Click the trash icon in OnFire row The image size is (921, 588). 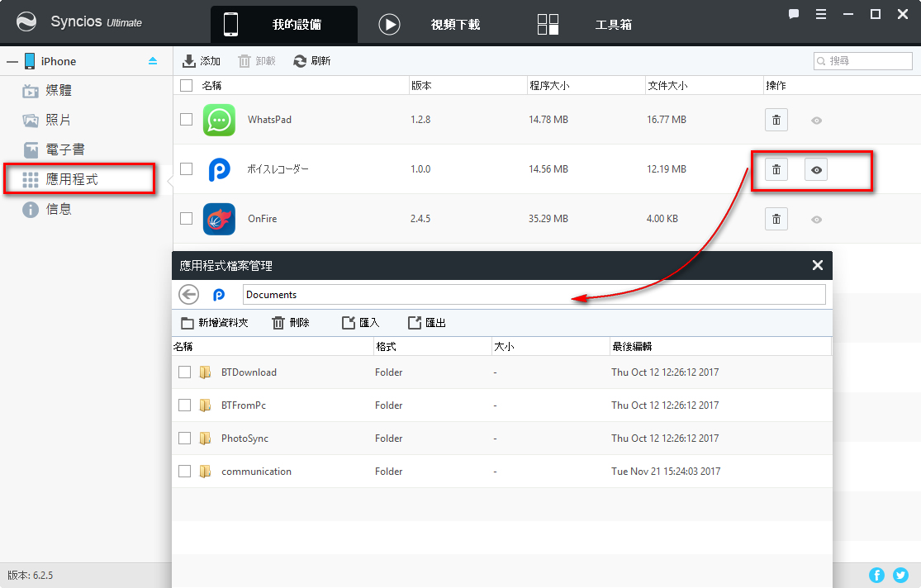point(776,219)
